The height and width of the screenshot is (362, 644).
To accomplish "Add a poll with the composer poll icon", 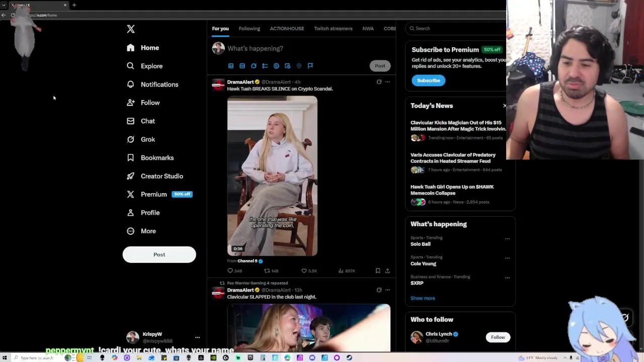I will pos(265,66).
